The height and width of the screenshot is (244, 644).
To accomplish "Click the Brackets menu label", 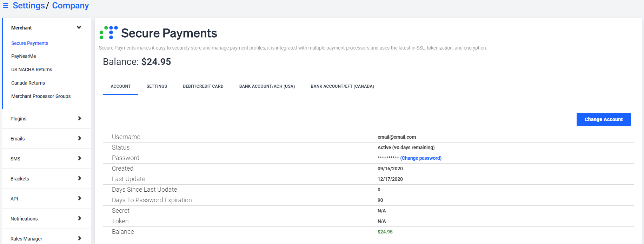I will pyautogui.click(x=20, y=179).
